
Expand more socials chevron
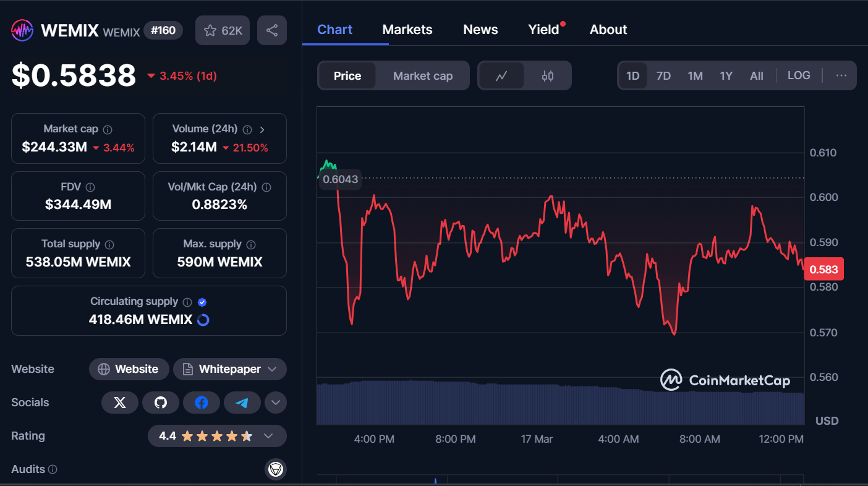tap(276, 403)
